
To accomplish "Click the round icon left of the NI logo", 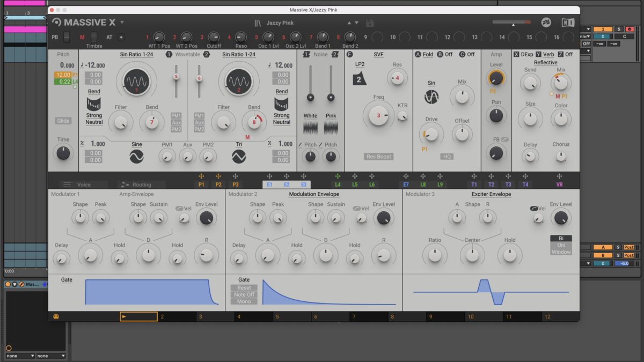I will tap(546, 23).
